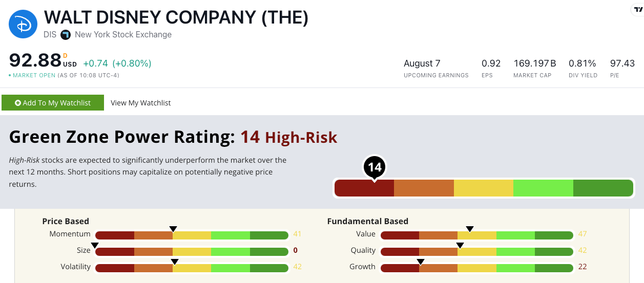644x283 pixels.
Task: Click the dark red segment of power rating bar
Action: pyautogui.click(x=364, y=188)
